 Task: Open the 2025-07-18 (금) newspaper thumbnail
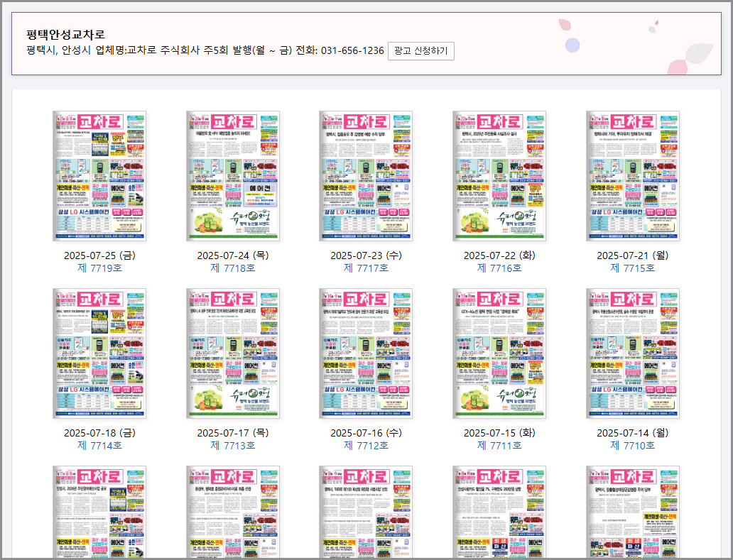click(99, 353)
